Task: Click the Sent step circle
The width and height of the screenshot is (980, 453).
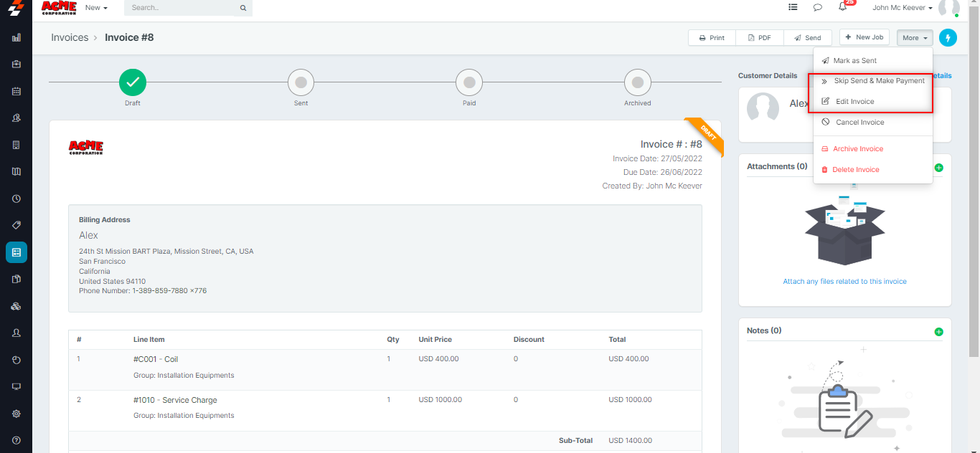Action: [301, 82]
